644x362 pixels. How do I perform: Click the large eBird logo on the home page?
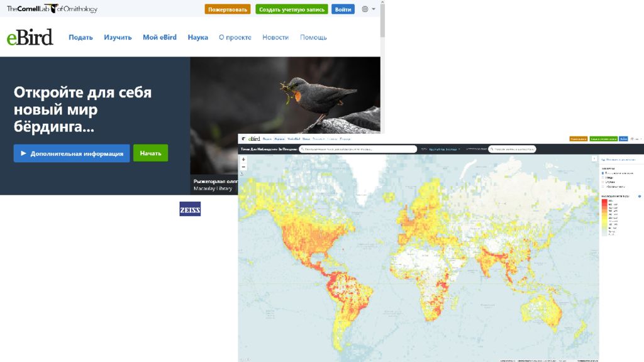click(x=30, y=37)
